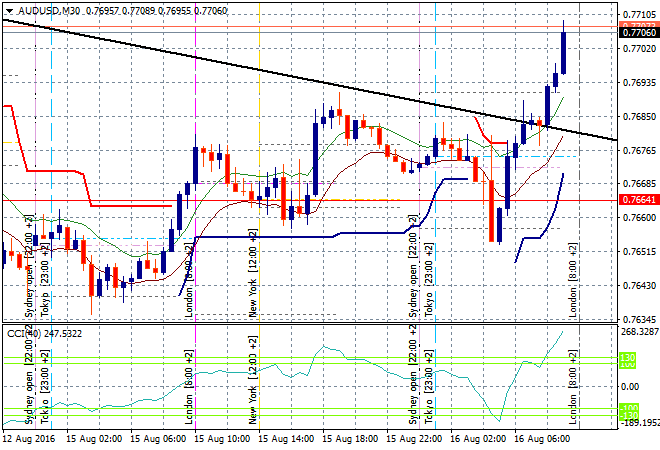This screenshot has width=660, height=450.
Task: Select the 0.76850 price axis label
Action: click(x=639, y=117)
